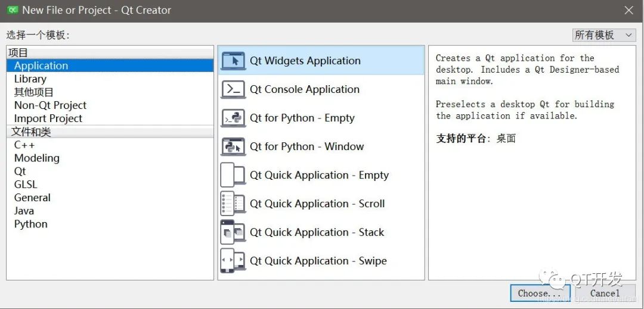This screenshot has width=644, height=309.
Task: Select the Python file category
Action: pyautogui.click(x=110, y=224)
